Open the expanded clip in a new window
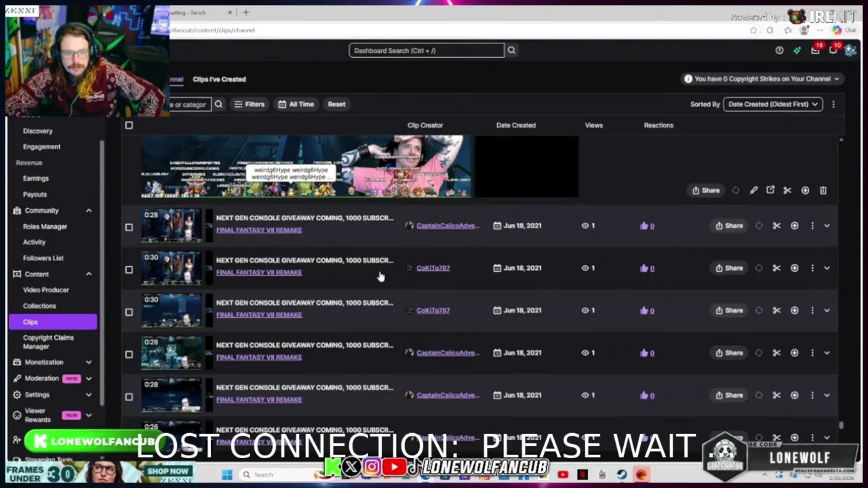868x488 pixels. click(770, 190)
